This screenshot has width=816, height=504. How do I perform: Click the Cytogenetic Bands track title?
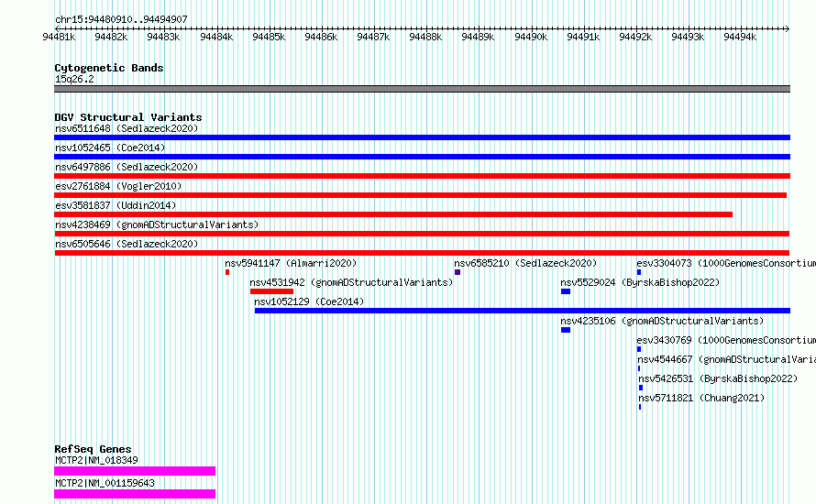[x=109, y=68]
